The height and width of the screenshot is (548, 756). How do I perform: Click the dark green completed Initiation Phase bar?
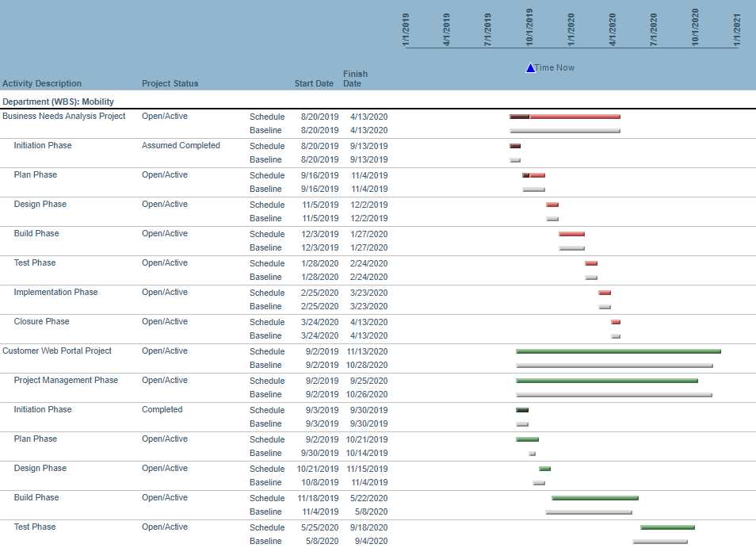pyautogui.click(x=522, y=411)
